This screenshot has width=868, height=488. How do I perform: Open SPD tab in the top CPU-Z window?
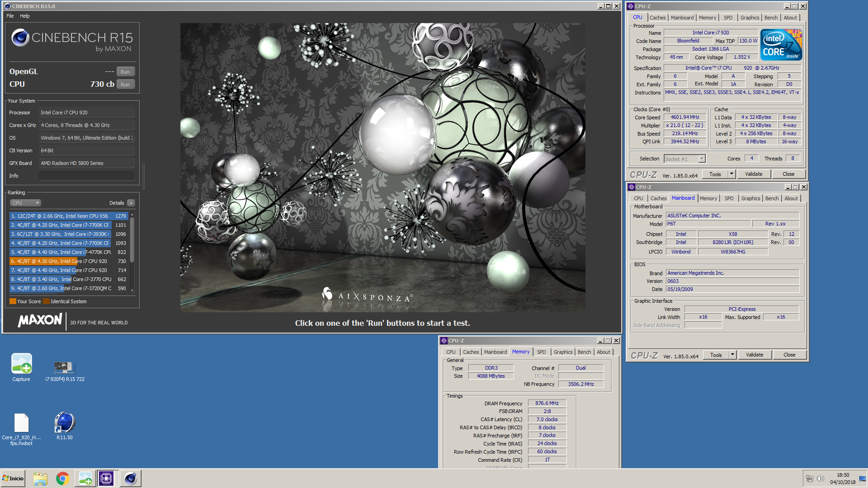pos(728,18)
